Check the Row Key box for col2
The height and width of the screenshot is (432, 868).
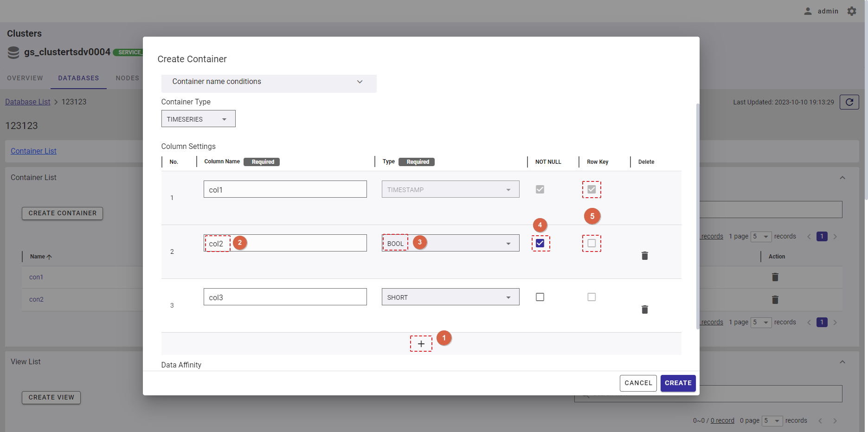coord(592,243)
